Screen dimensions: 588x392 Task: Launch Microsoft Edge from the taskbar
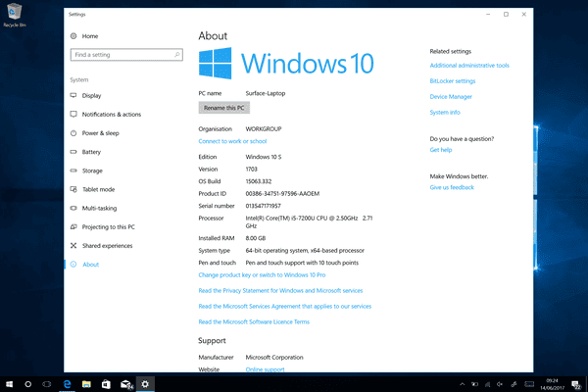point(68,384)
